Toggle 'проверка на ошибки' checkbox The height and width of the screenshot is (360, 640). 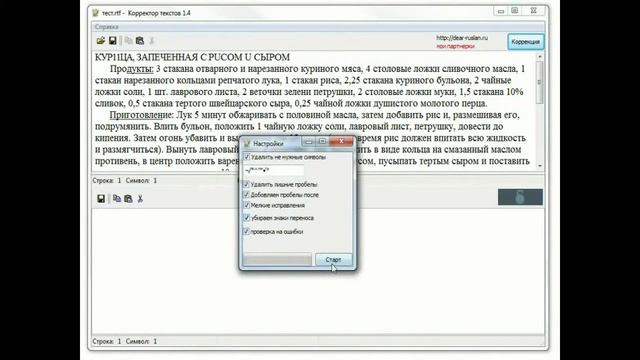pyautogui.click(x=246, y=231)
